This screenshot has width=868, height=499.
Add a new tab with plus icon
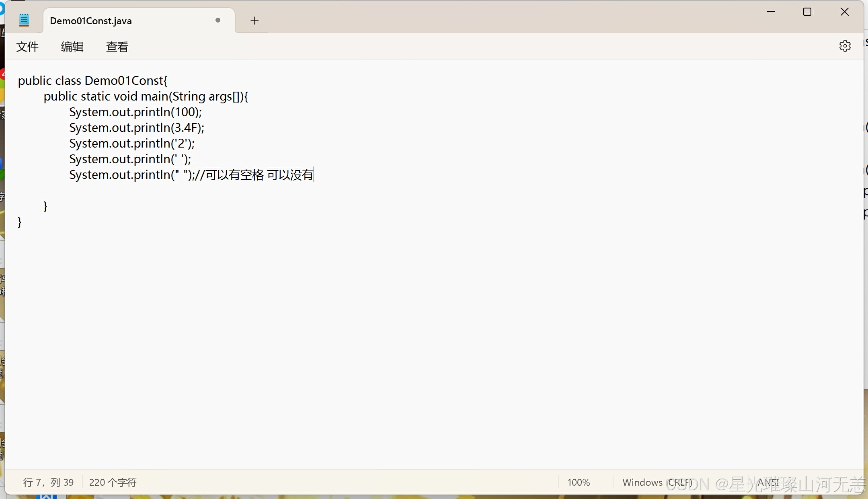[x=254, y=21]
